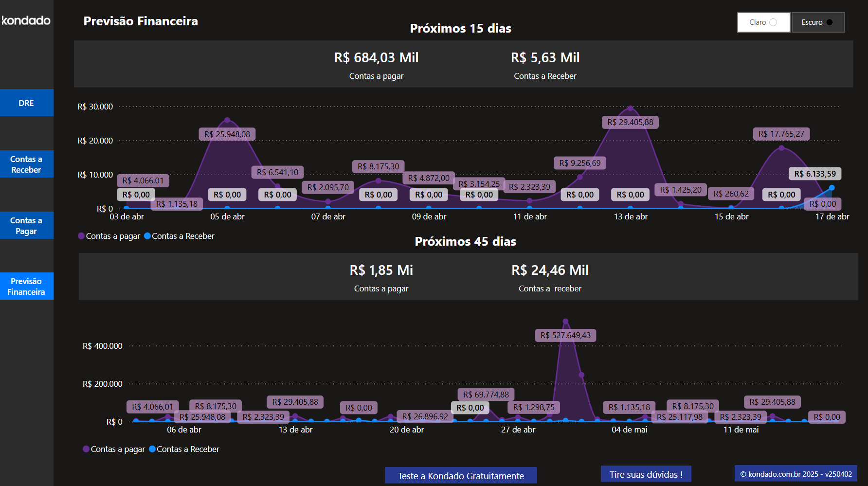This screenshot has height=486, width=868.
Task: Select the Previsão Financeira sidebar item
Action: click(x=27, y=286)
